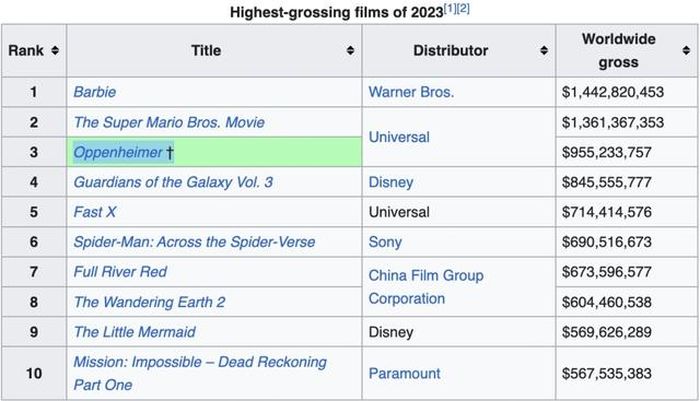Open citation reference [1] link
The height and width of the screenshot is (401, 700).
point(450,8)
